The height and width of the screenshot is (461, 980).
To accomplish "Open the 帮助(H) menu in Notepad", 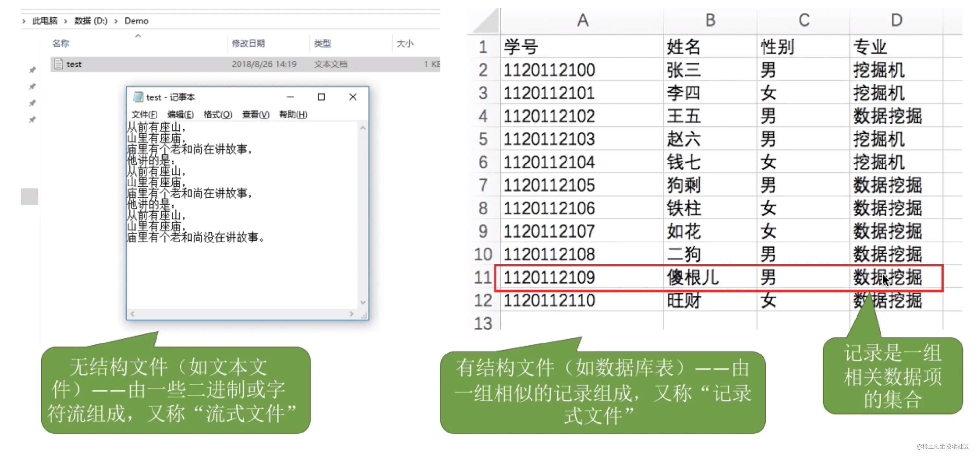I will (293, 114).
